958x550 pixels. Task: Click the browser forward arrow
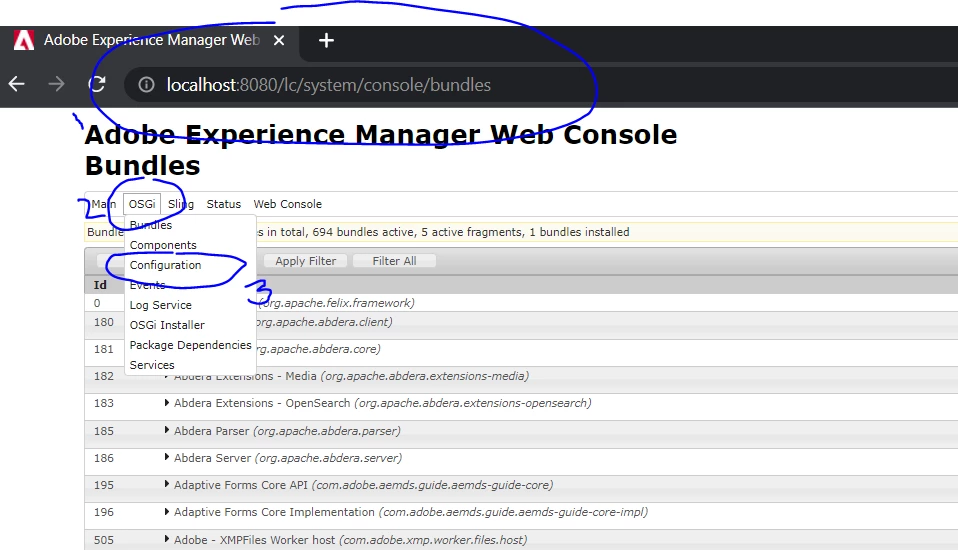56,84
